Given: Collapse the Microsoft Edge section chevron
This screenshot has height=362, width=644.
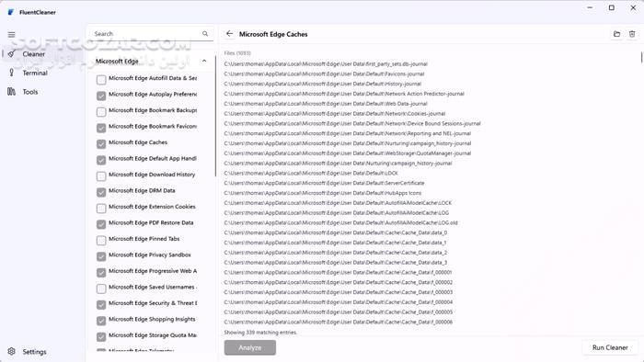Looking at the screenshot, I should coord(204,61).
